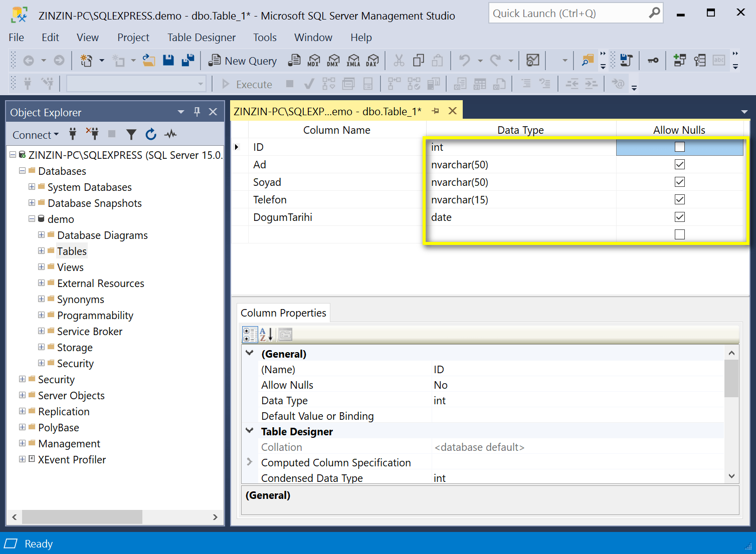The image size is (756, 554).
Task: Click the MDX query icon
Action: coord(314,61)
